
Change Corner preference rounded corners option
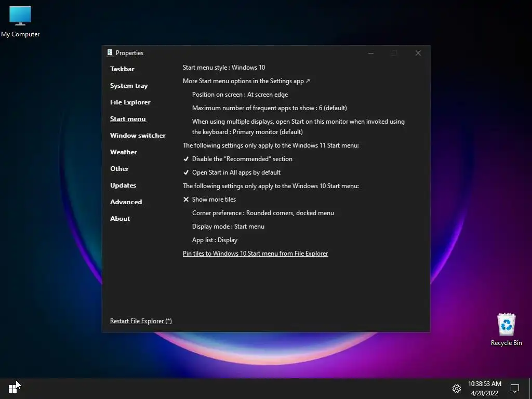coord(263,213)
